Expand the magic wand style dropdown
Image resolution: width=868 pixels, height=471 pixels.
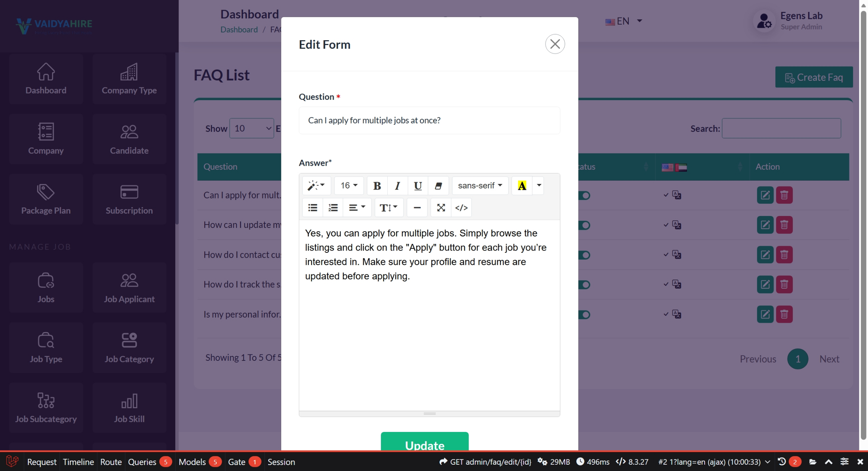(316, 185)
